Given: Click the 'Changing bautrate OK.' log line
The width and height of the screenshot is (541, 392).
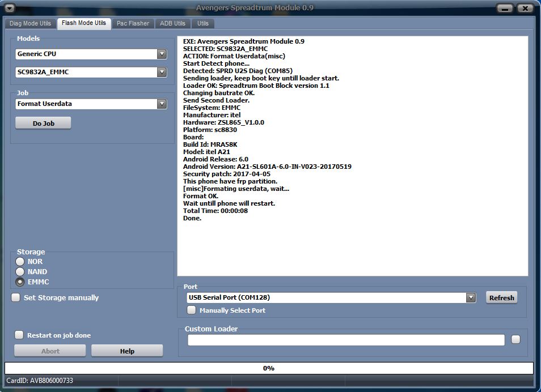Looking at the screenshot, I should tap(219, 93).
